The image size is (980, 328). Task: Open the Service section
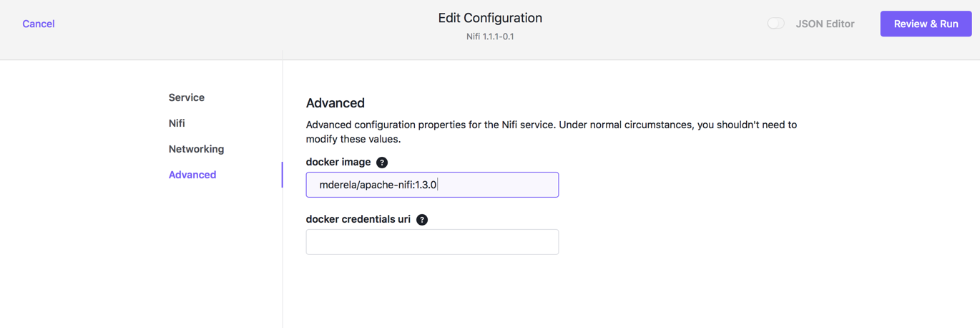click(187, 97)
